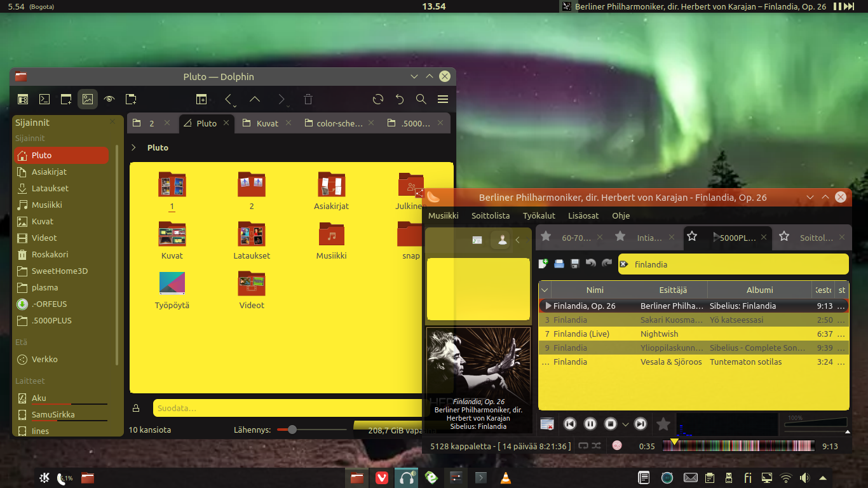The height and width of the screenshot is (488, 868).
Task: Click redo arrow above Clementine playlist
Action: pos(607,264)
